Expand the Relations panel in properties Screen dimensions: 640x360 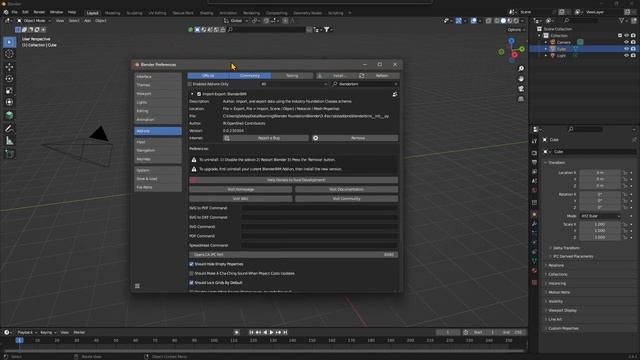(x=556, y=265)
